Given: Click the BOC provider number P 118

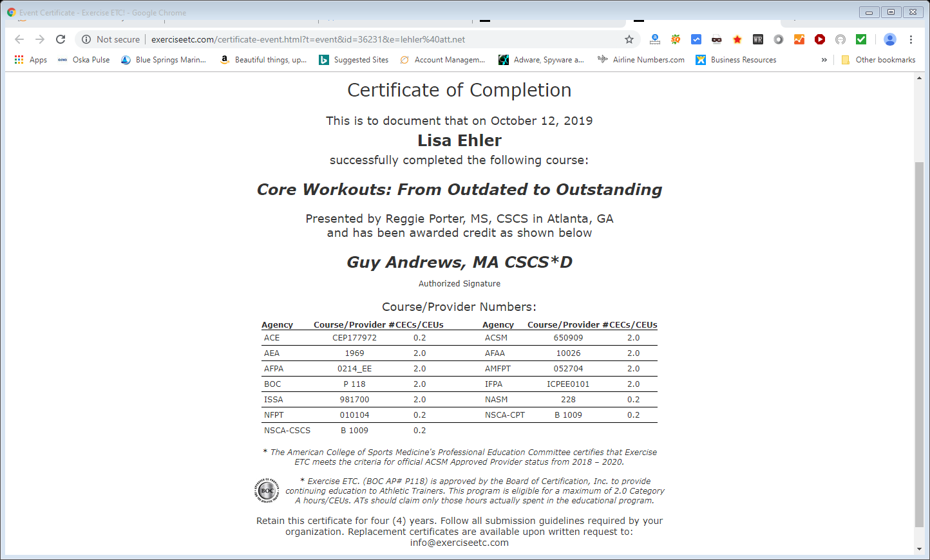Looking at the screenshot, I should 354,384.
